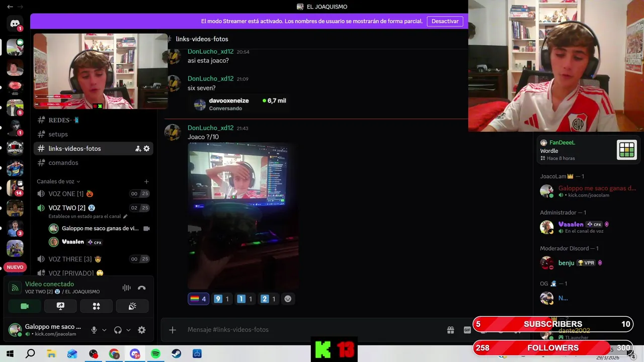644x362 pixels.
Task: Go back with the arrow in title bar
Action: point(10,7)
